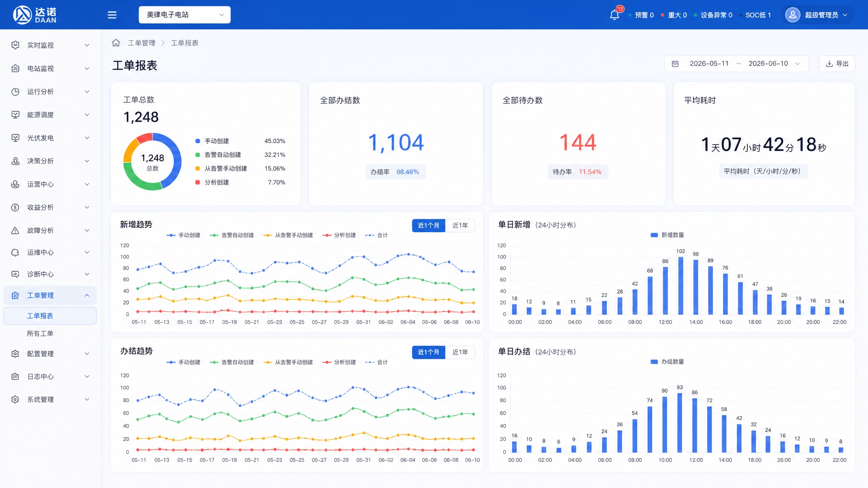868x488 pixels.
Task: Click 手动创建 blue swatch in donut legend
Action: [x=198, y=141]
